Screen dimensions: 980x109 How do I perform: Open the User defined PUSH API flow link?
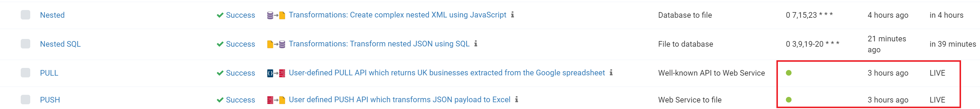[399, 100]
